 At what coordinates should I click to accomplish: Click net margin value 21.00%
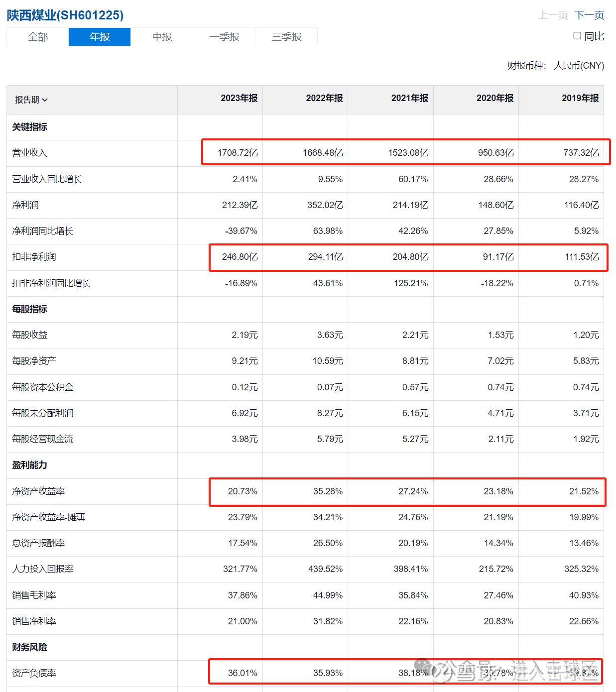tap(243, 621)
